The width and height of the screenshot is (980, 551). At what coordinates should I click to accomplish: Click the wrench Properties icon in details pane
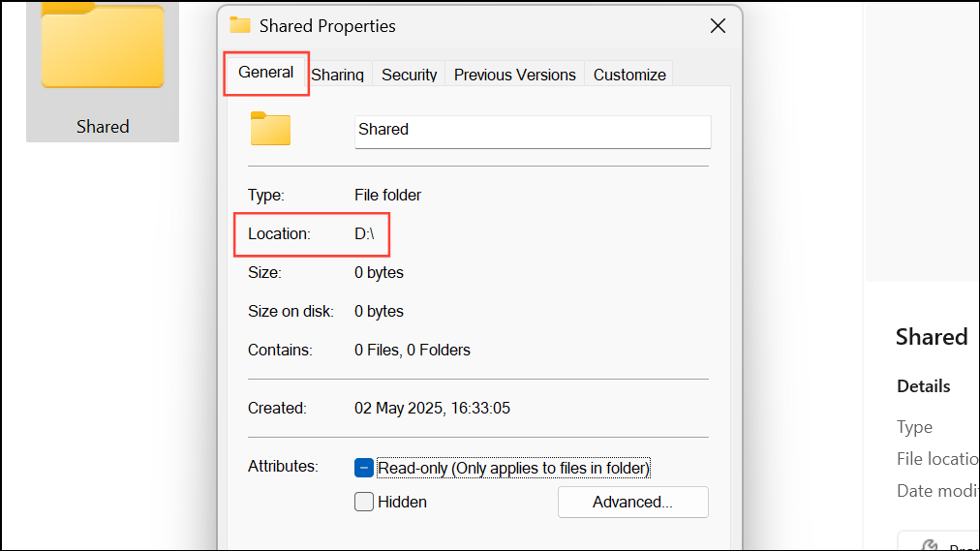930,545
